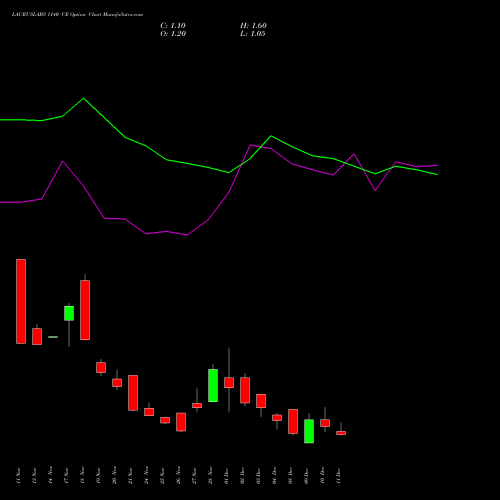Image resolution: width=500 pixels, height=500 pixels.
Task: Select the red candle for 26 Nov
Action: click(x=181, y=422)
